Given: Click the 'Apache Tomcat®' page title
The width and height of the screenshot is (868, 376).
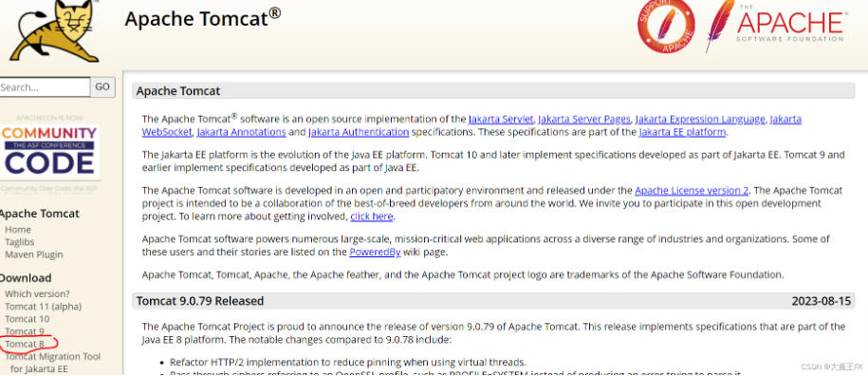Looking at the screenshot, I should pos(203,18).
